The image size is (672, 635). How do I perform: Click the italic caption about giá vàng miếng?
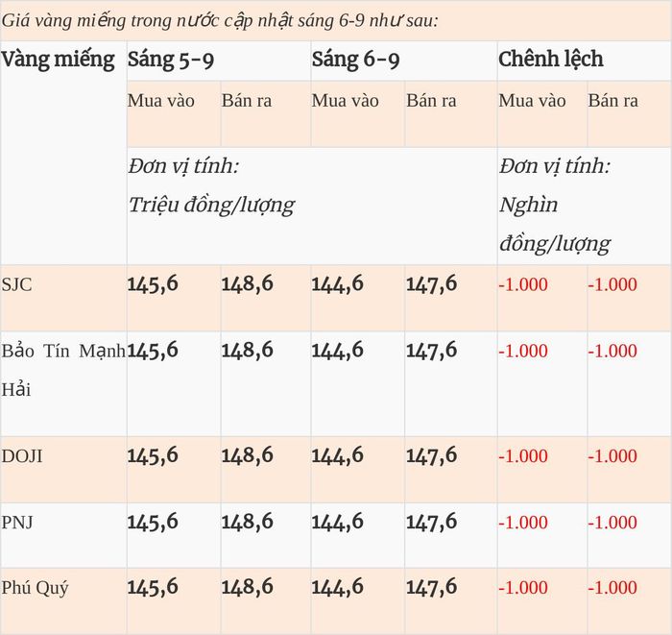[x=220, y=20]
